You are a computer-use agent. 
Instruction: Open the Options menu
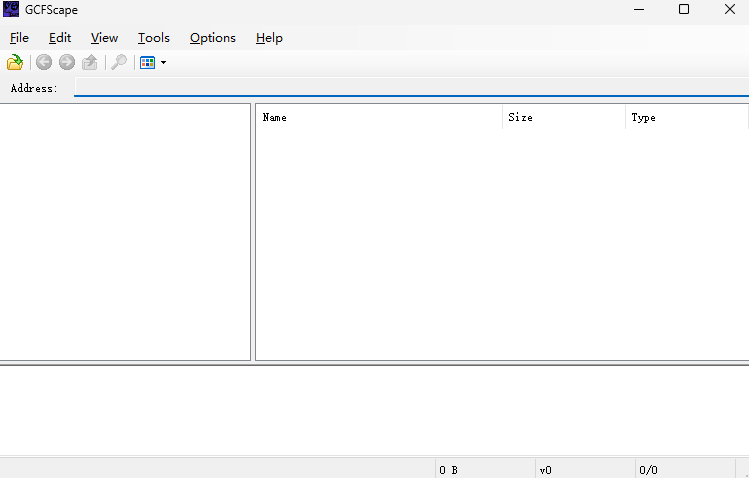213,38
